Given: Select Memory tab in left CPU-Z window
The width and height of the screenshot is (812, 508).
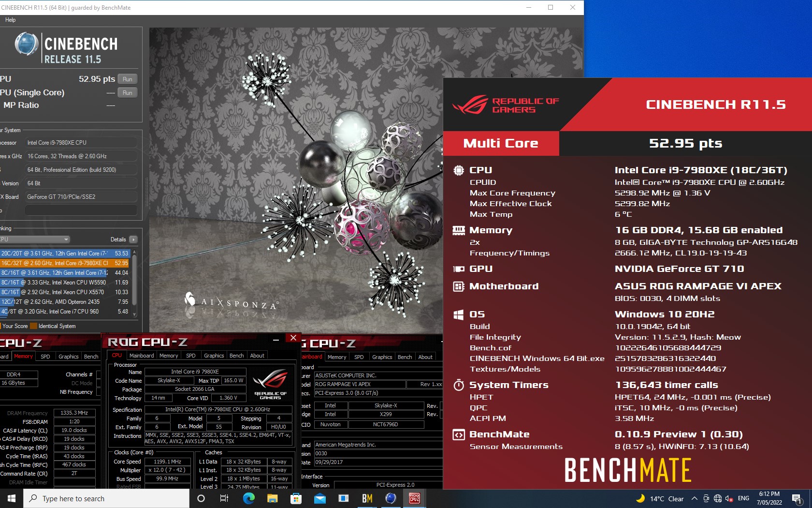Looking at the screenshot, I should tap(23, 356).
